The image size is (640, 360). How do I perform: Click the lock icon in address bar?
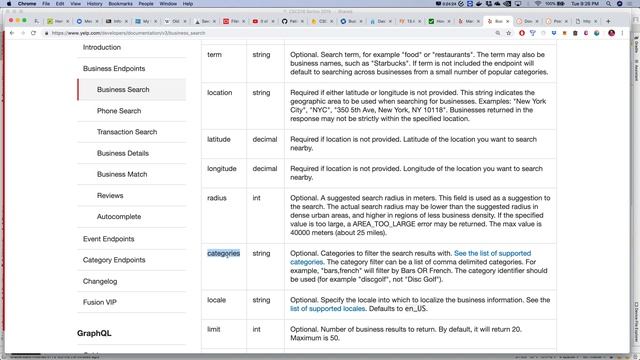pyautogui.click(x=47, y=33)
